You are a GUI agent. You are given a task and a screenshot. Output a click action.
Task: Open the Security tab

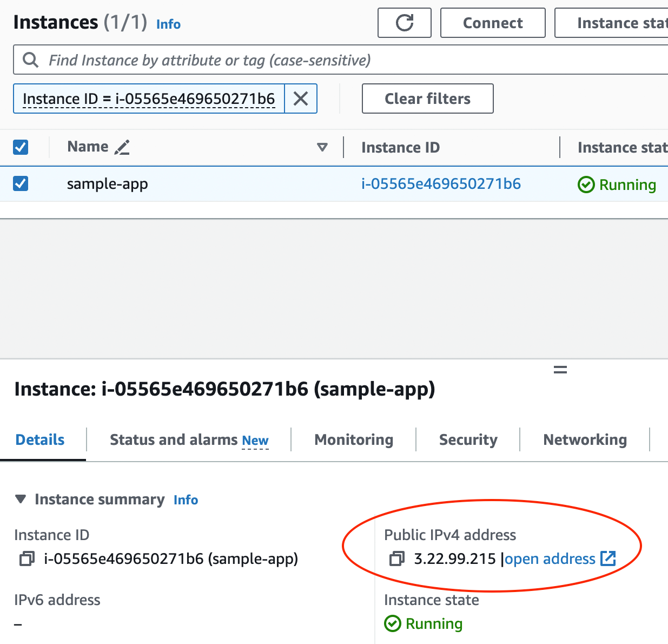point(468,439)
